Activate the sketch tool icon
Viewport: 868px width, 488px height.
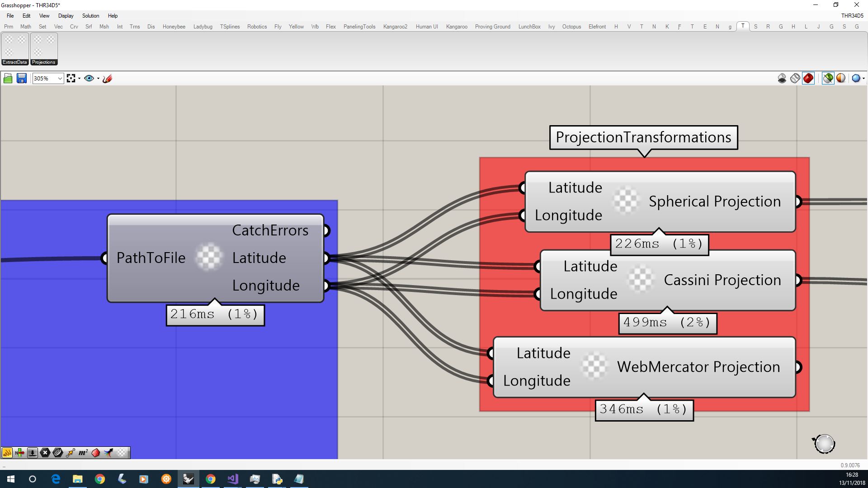pos(107,78)
